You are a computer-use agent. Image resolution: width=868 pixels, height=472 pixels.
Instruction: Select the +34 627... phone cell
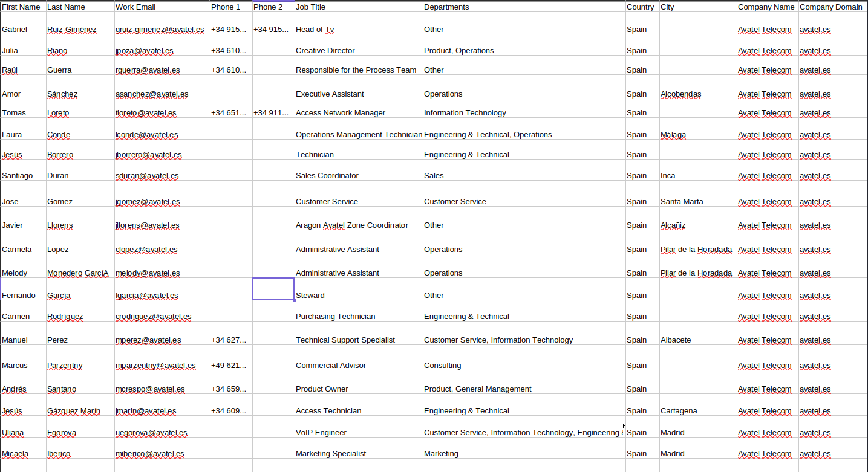[x=231, y=333]
